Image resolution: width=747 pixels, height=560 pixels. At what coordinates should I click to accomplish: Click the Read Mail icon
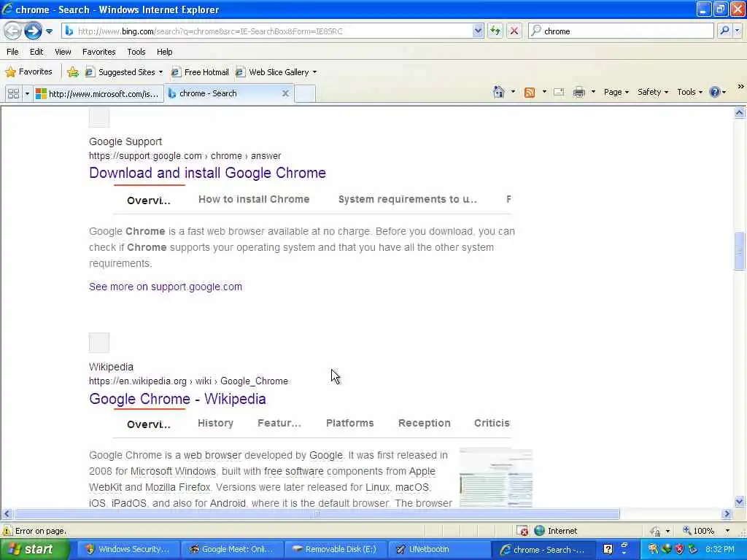coord(559,92)
